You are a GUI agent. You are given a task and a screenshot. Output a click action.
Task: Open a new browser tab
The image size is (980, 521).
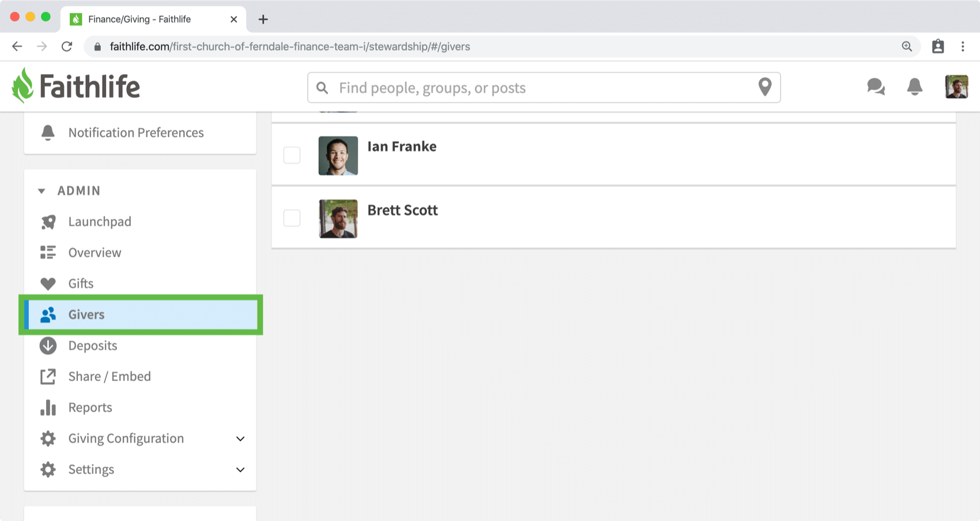(x=263, y=19)
